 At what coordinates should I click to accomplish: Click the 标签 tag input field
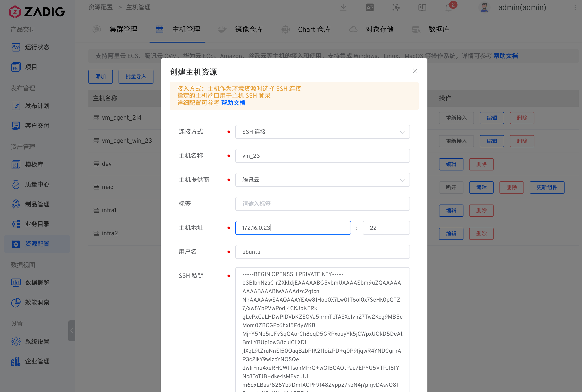[x=322, y=204]
